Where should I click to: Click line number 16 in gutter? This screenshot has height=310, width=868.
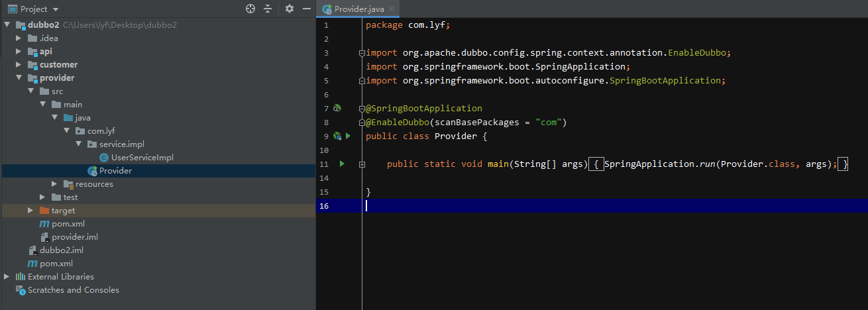click(323, 205)
